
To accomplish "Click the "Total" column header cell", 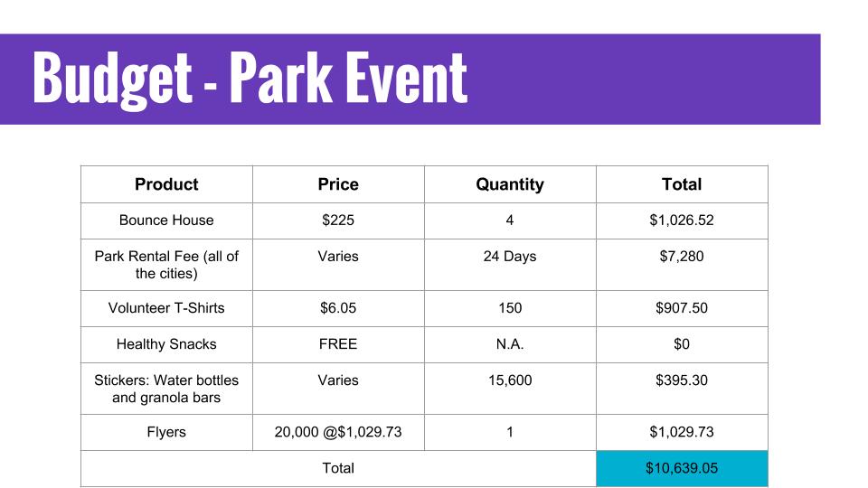I will tap(682, 184).
